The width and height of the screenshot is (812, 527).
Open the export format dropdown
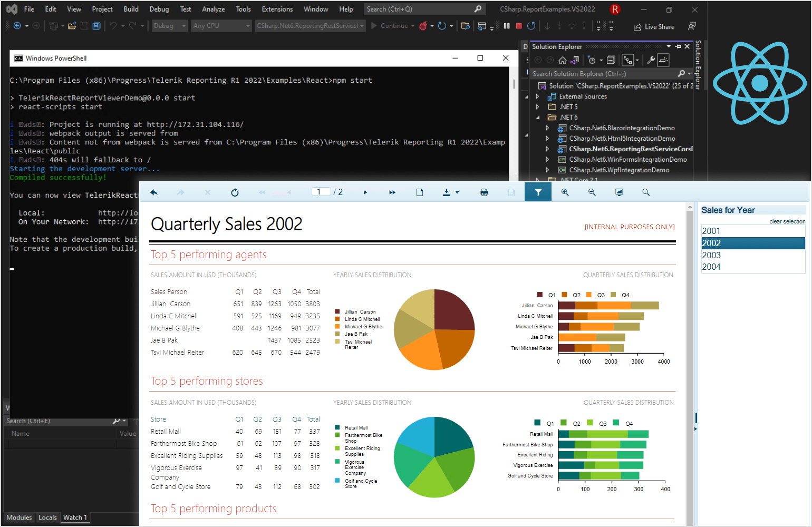pyautogui.click(x=451, y=192)
